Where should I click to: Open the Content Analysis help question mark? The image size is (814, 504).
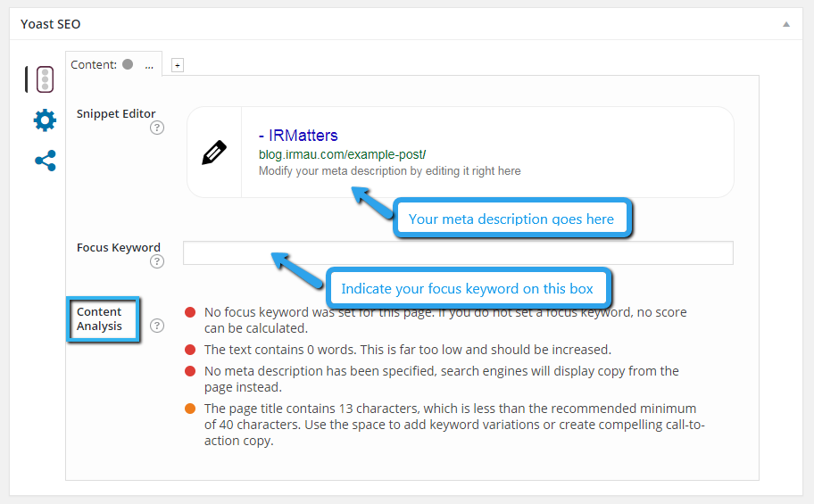157,326
